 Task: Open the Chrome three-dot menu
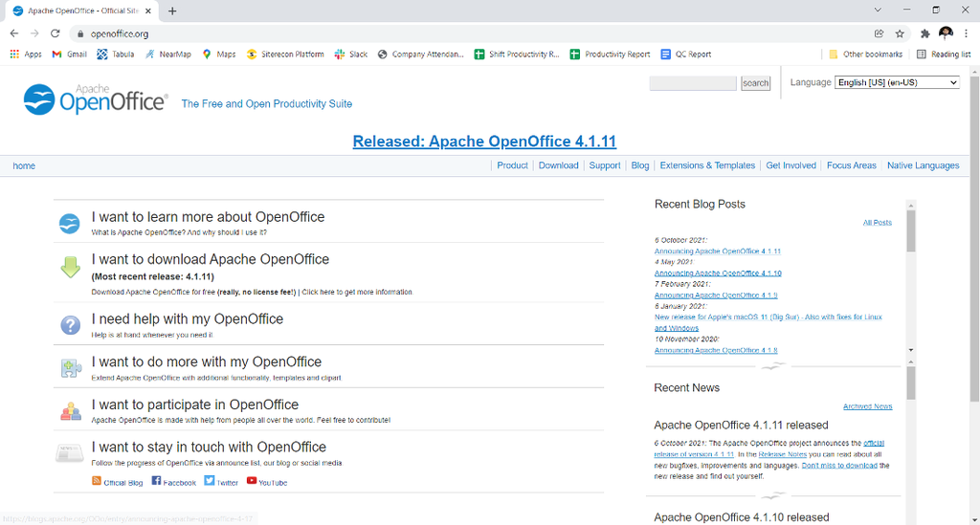pyautogui.click(x=966, y=33)
